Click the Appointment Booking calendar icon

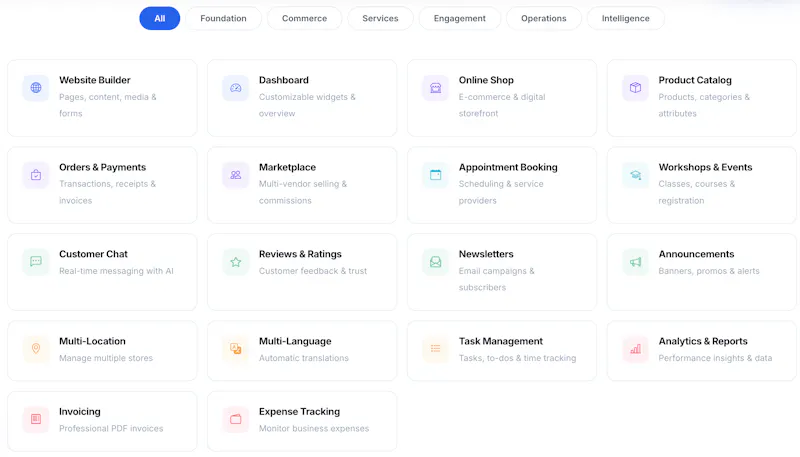pyautogui.click(x=435, y=175)
